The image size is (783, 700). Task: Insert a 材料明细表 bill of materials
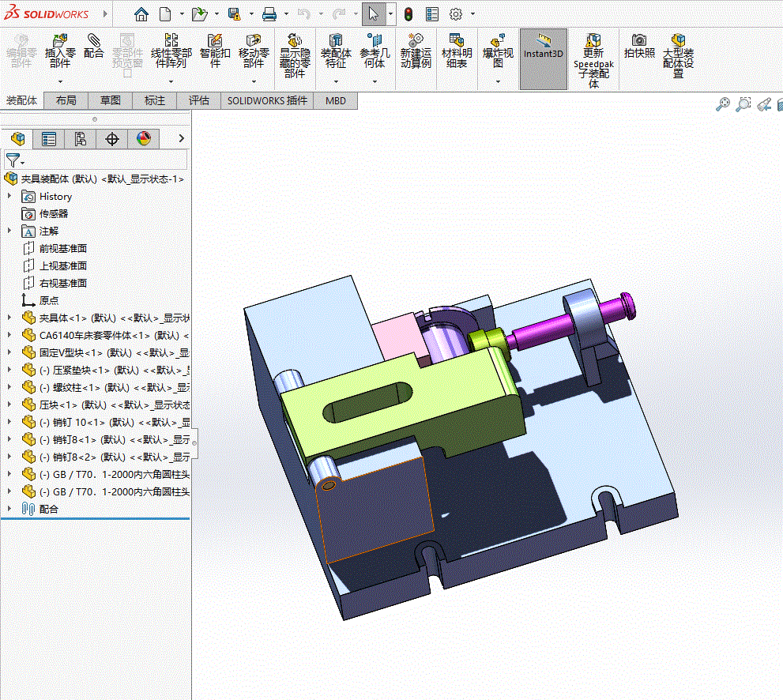tap(456, 49)
